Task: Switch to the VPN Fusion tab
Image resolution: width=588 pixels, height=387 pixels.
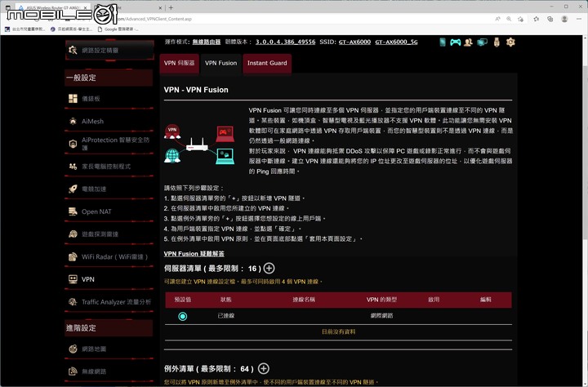Action: coord(220,64)
